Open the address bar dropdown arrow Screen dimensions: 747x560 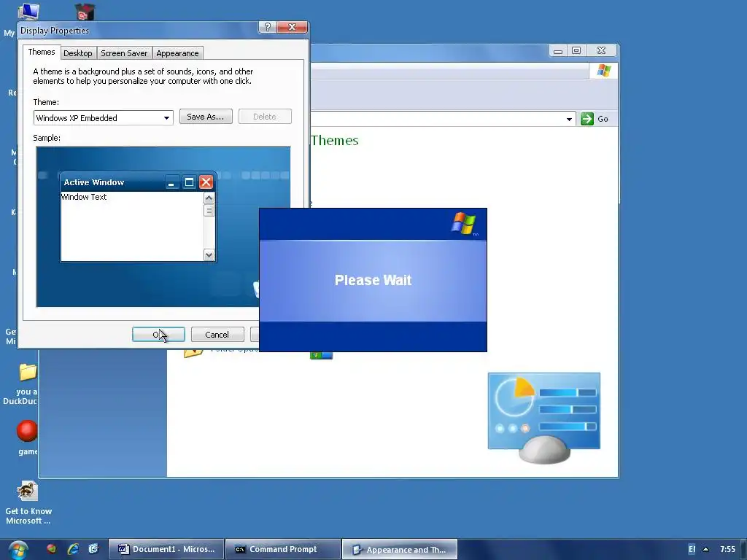click(569, 119)
